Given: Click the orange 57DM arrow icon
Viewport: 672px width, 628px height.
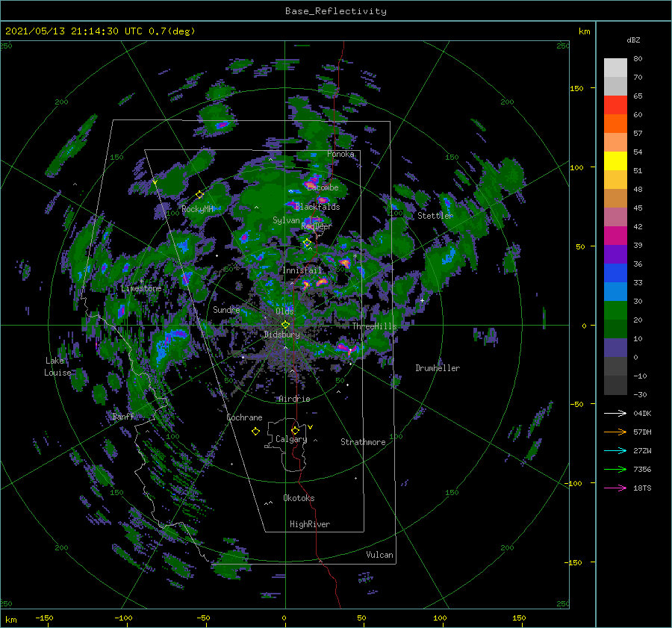Looking at the screenshot, I should (615, 432).
